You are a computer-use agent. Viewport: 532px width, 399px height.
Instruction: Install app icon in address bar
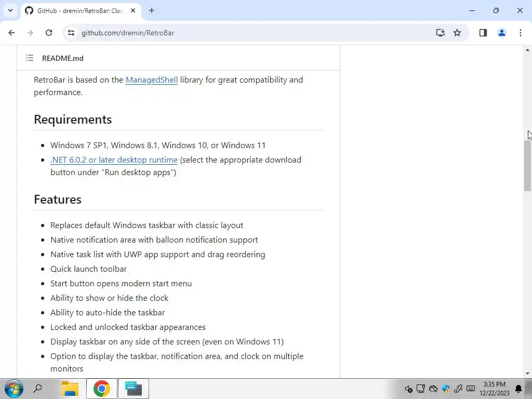[441, 33]
